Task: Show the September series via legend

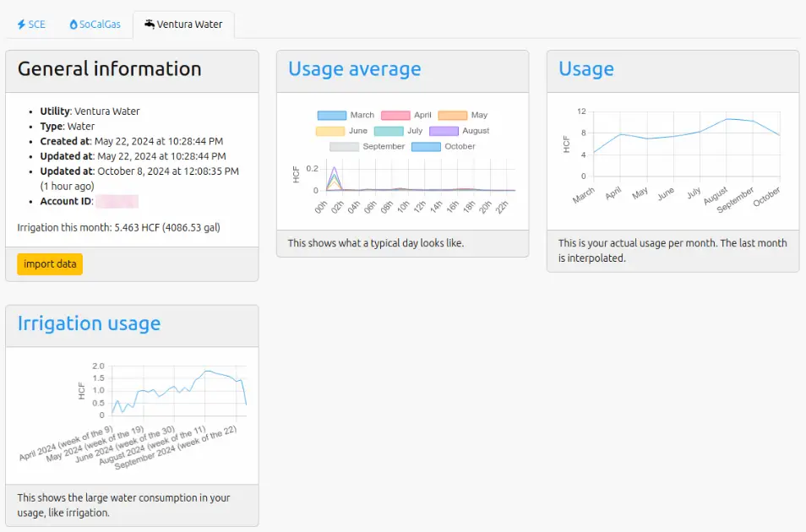Action: tap(344, 147)
